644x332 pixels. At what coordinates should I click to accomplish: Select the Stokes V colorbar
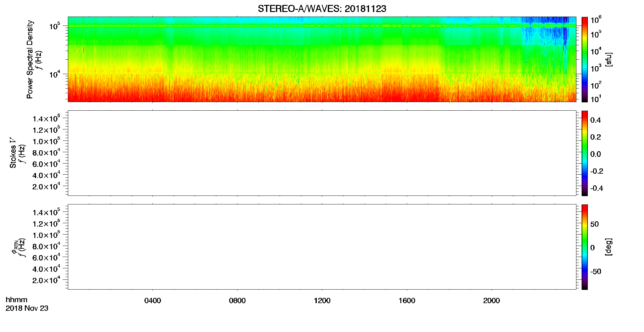584,153
